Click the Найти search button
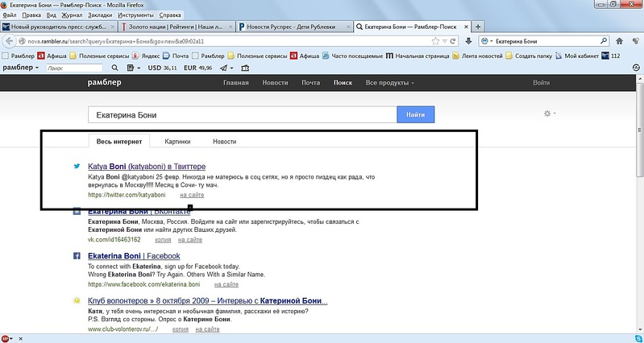This screenshot has width=644, height=343. [x=416, y=114]
